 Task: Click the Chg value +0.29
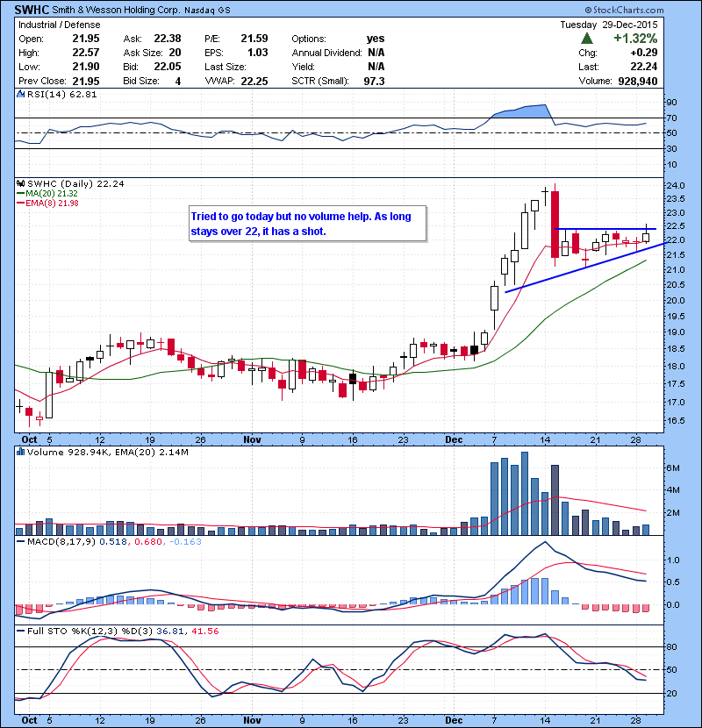point(643,53)
